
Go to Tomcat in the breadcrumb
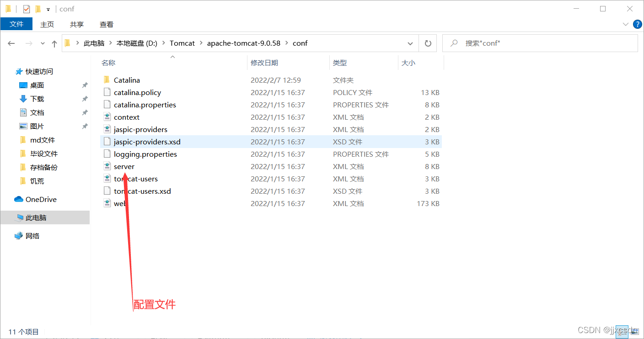[182, 43]
